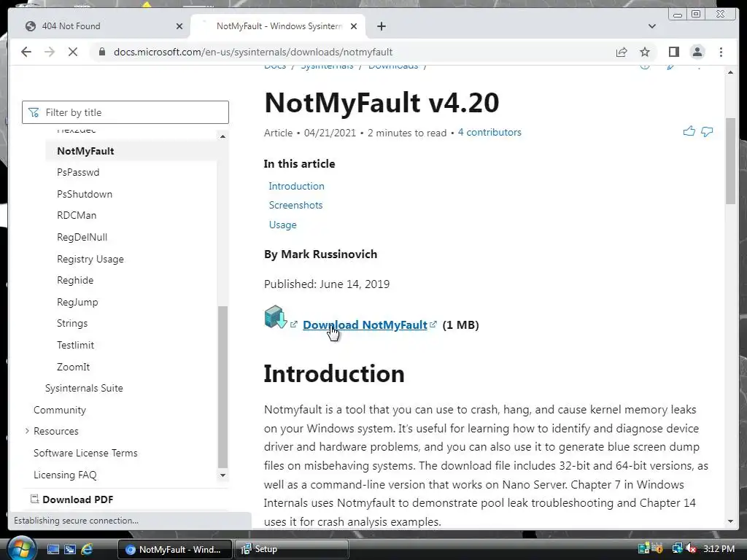Expand the Resources section
Screen dimensions: 747x560
[x=27, y=431]
